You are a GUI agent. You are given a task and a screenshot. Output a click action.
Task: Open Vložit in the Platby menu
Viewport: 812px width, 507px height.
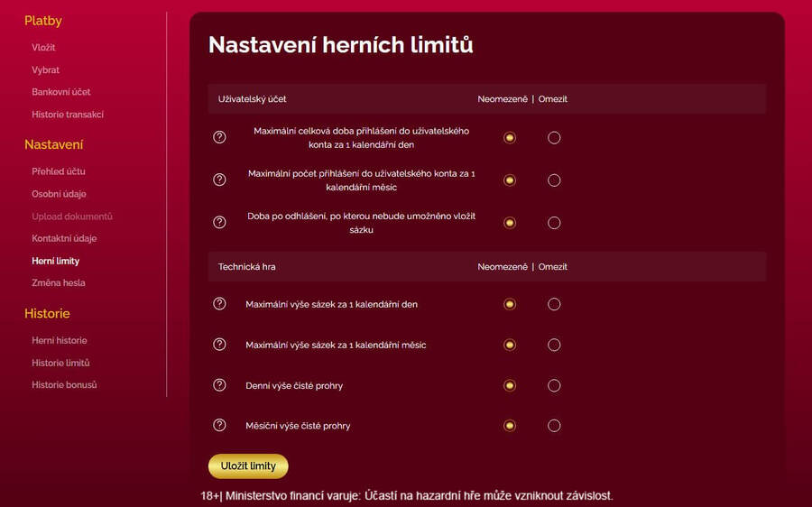pyautogui.click(x=43, y=48)
